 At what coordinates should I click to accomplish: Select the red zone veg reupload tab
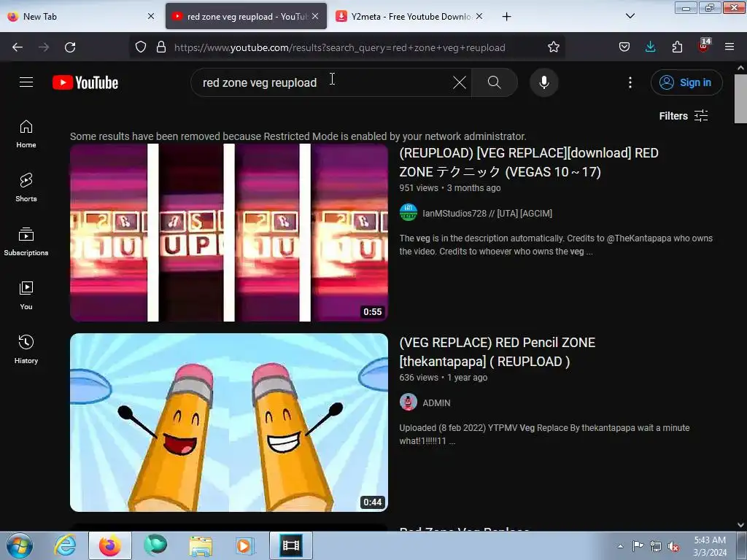click(246, 16)
